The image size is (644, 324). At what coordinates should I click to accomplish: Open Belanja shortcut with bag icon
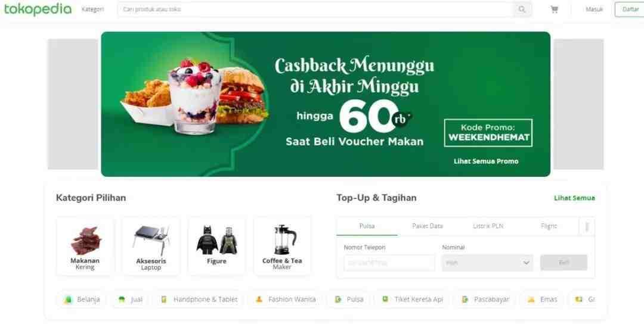coord(82,300)
